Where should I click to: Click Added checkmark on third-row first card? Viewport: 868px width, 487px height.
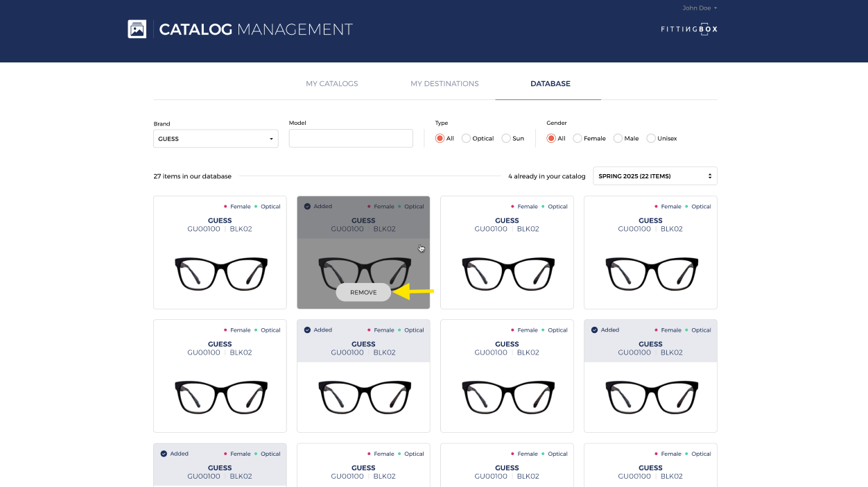[x=164, y=454]
